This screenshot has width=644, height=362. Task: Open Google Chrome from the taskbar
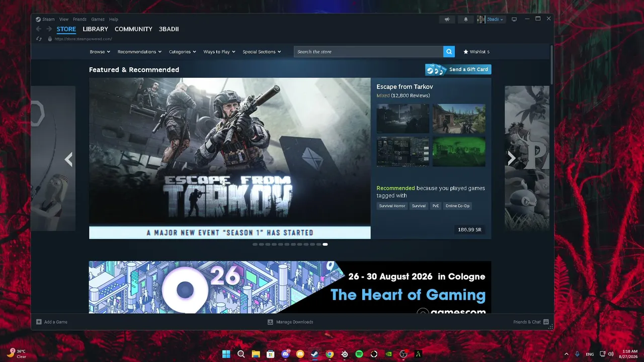[x=330, y=354]
